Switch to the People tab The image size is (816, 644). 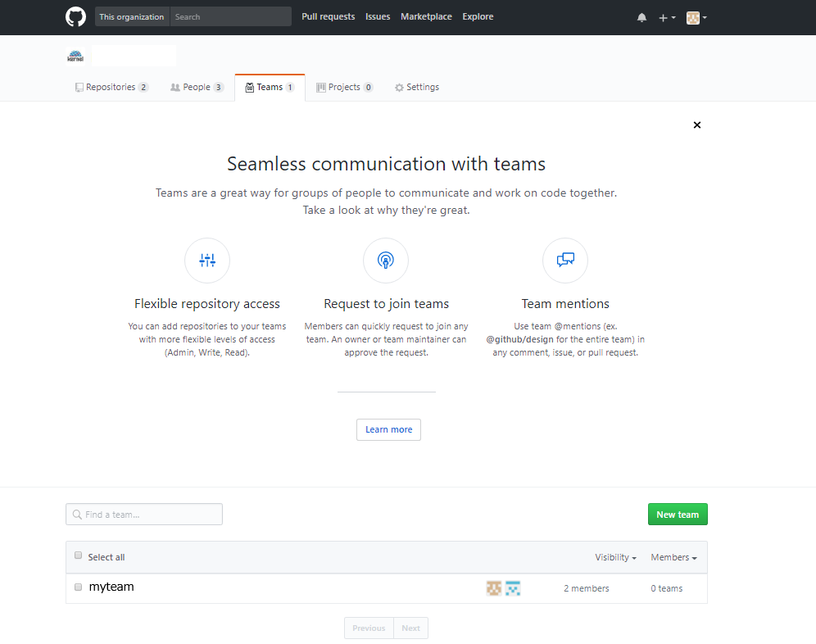(x=197, y=87)
